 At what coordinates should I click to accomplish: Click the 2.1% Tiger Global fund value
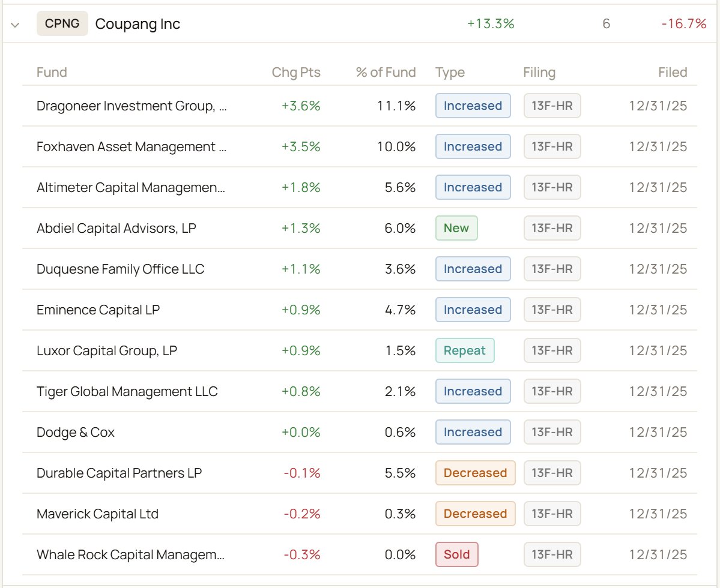pyautogui.click(x=400, y=391)
